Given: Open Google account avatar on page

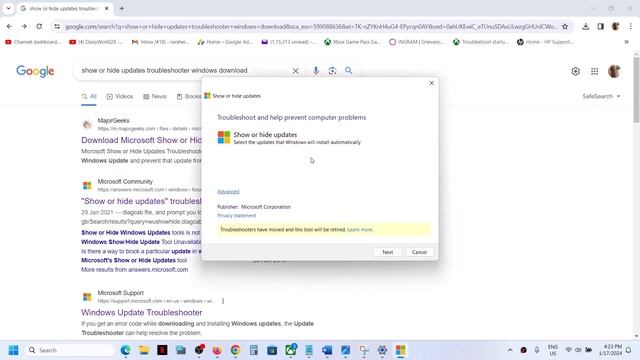Looking at the screenshot, I should (x=614, y=71).
